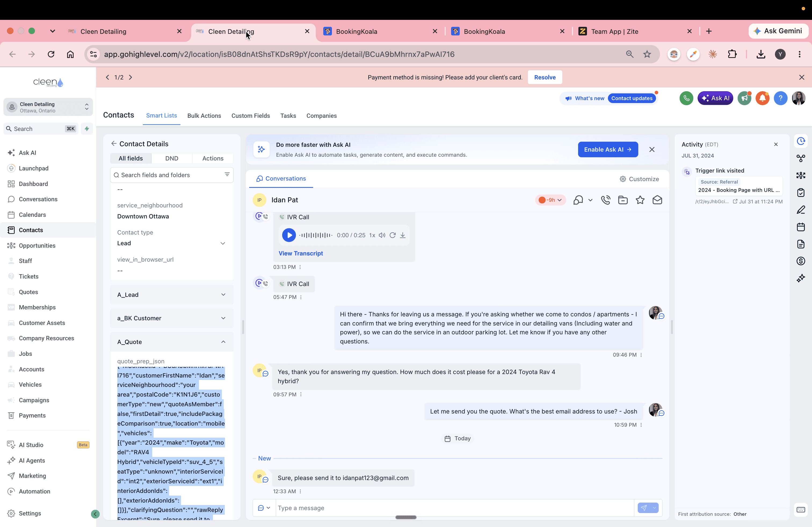
Task: Click the Contact updates pill
Action: [632, 98]
